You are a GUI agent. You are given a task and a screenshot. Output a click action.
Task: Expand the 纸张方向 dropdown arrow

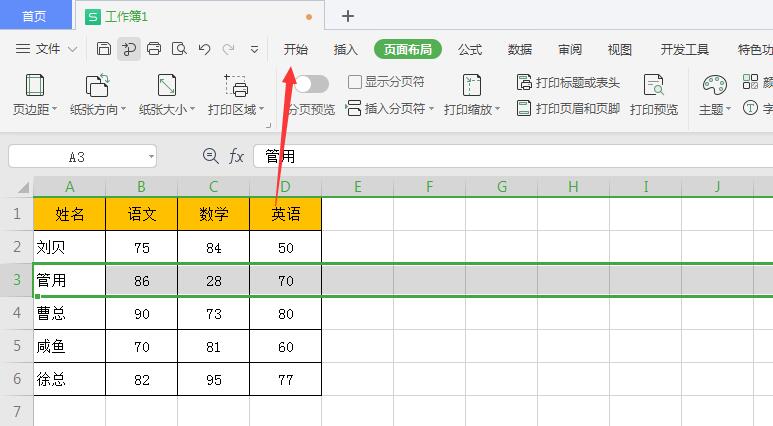click(x=123, y=109)
